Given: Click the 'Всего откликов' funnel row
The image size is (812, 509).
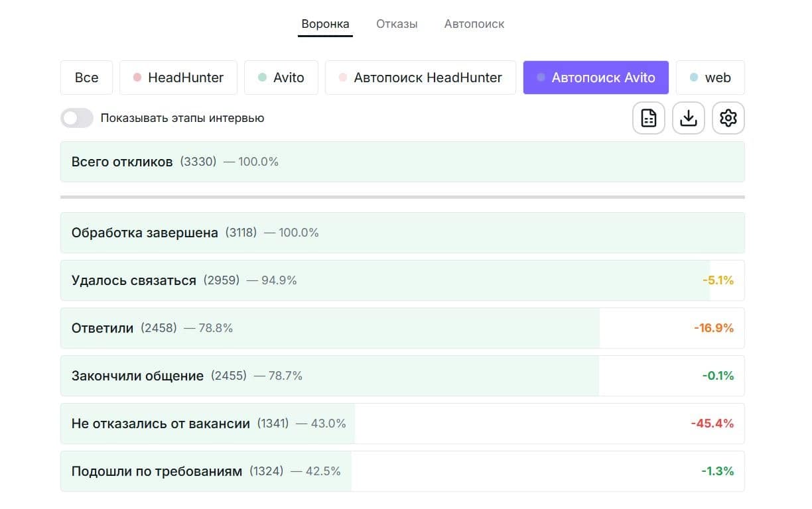Looking at the screenshot, I should [x=402, y=162].
